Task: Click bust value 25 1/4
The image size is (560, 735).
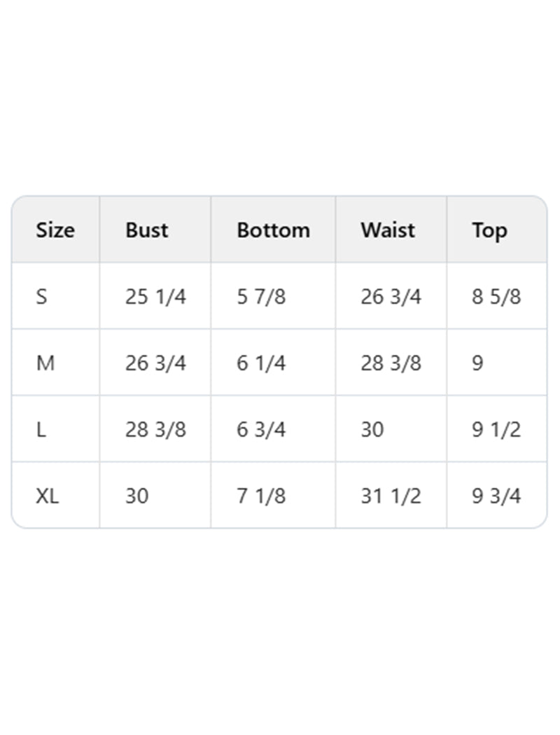Action: (155, 297)
